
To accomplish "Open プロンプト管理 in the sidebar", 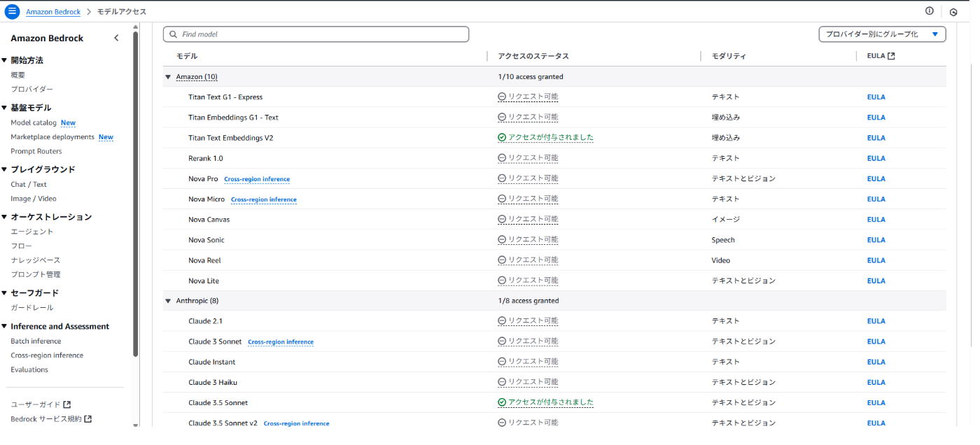I will (x=36, y=274).
